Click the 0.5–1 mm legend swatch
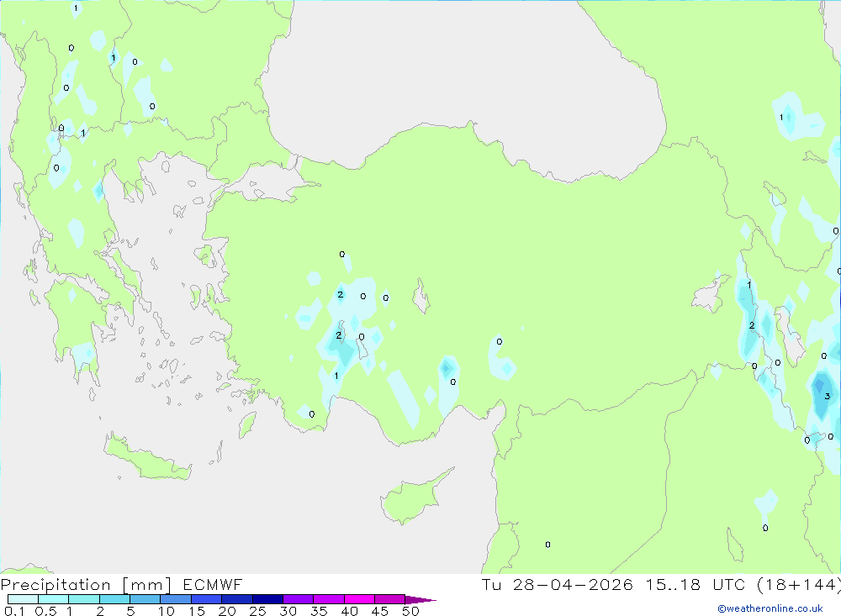Screen dimensions: 841x616 coord(53,599)
